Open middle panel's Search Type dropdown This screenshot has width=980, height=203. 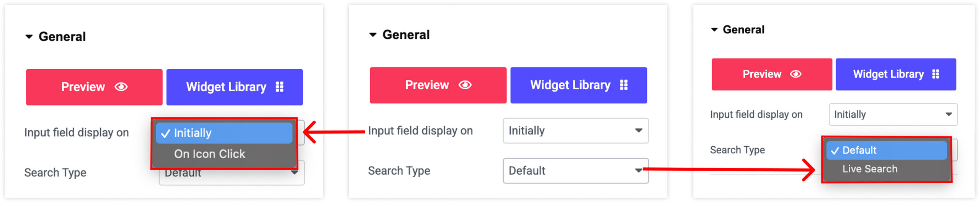[575, 170]
